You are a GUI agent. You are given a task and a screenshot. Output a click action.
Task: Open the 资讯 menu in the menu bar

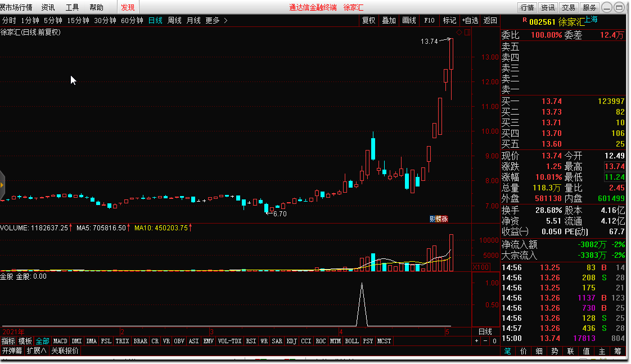(x=48, y=8)
